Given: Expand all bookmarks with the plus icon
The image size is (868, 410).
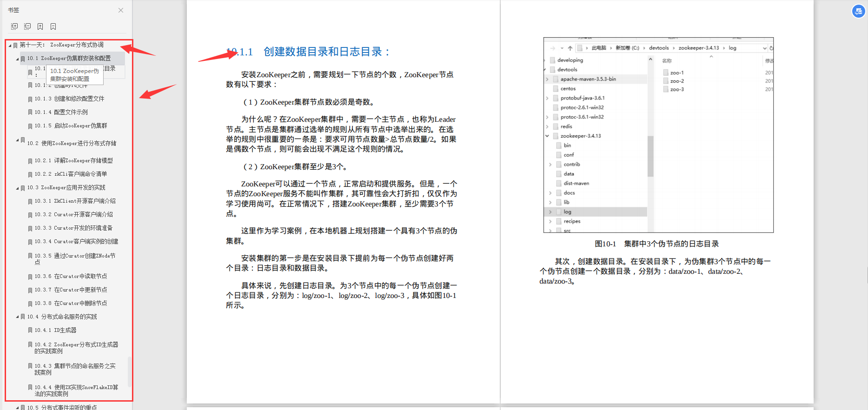Looking at the screenshot, I should [x=14, y=26].
